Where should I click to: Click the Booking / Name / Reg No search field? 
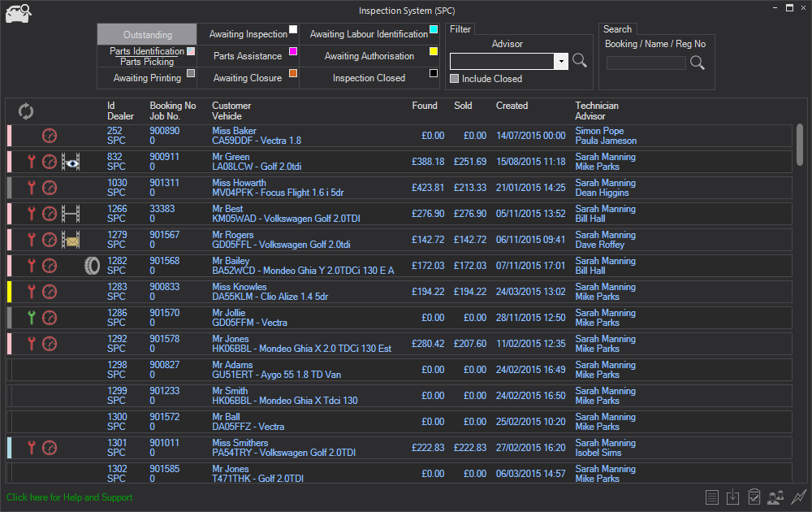[x=646, y=63]
